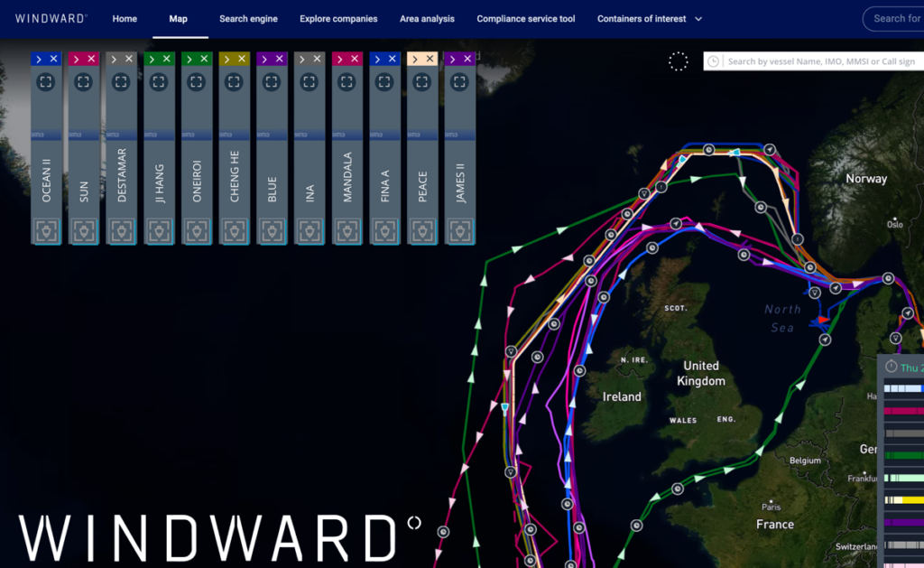Focus map on MANDALA vessel
The image size is (924, 568).
[x=347, y=82]
